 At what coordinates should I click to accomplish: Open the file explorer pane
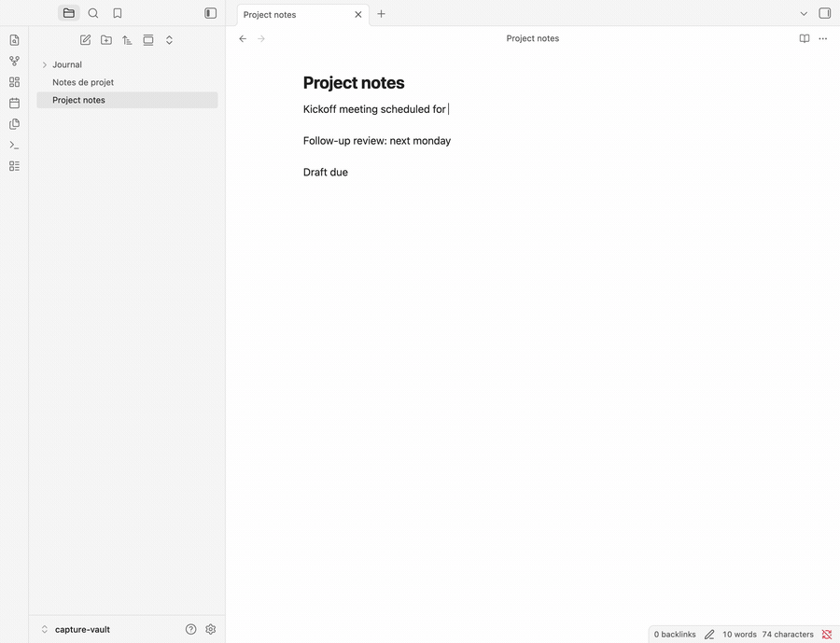coord(68,13)
